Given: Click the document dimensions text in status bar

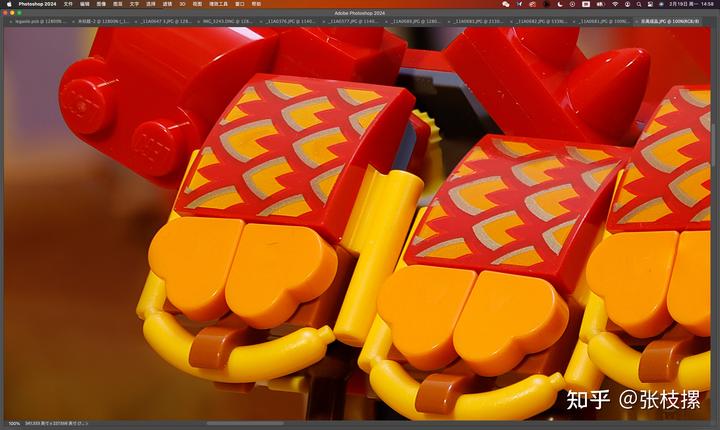Looking at the screenshot, I should (x=53, y=424).
